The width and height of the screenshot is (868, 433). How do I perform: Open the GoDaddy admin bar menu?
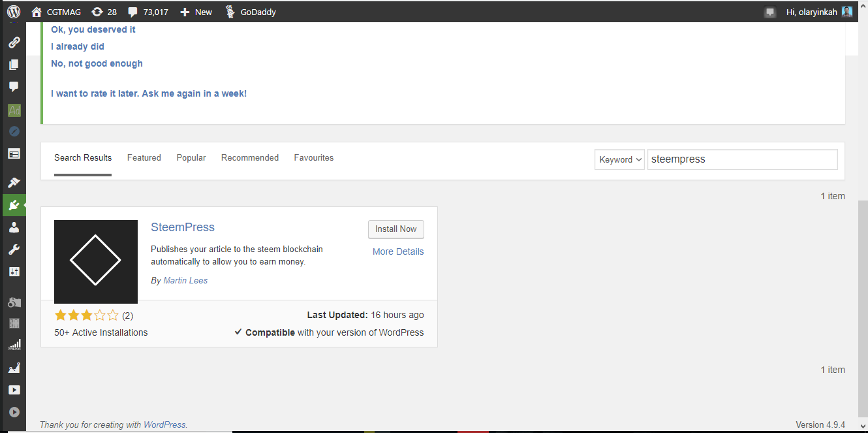point(251,12)
